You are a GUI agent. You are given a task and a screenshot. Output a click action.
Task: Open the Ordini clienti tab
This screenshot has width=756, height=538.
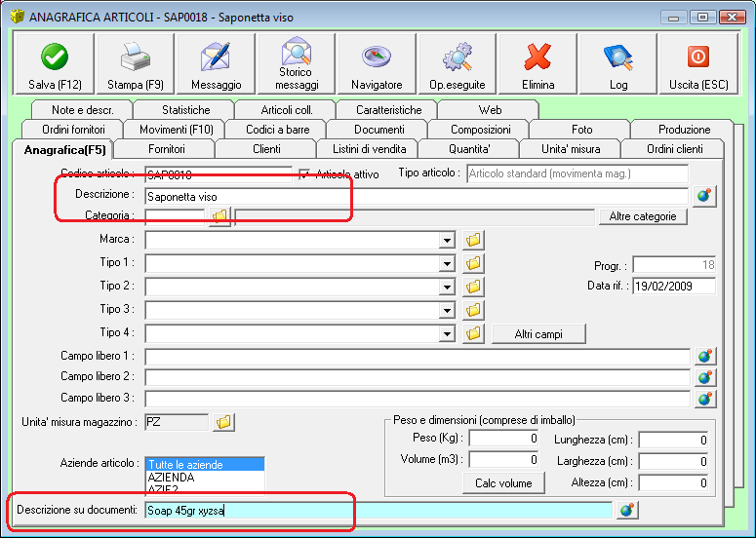click(674, 149)
